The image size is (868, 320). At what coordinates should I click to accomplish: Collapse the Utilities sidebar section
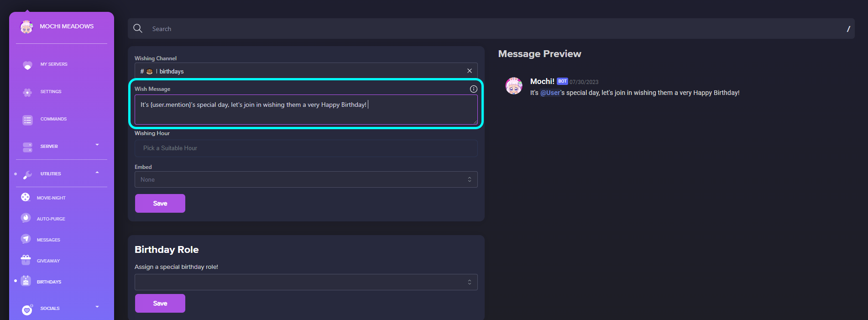[x=97, y=173]
